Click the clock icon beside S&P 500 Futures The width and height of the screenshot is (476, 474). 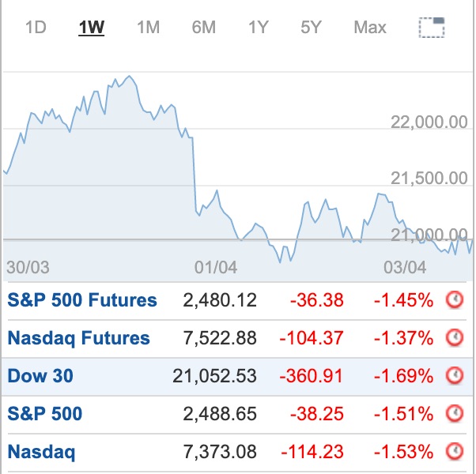pyautogui.click(x=455, y=300)
